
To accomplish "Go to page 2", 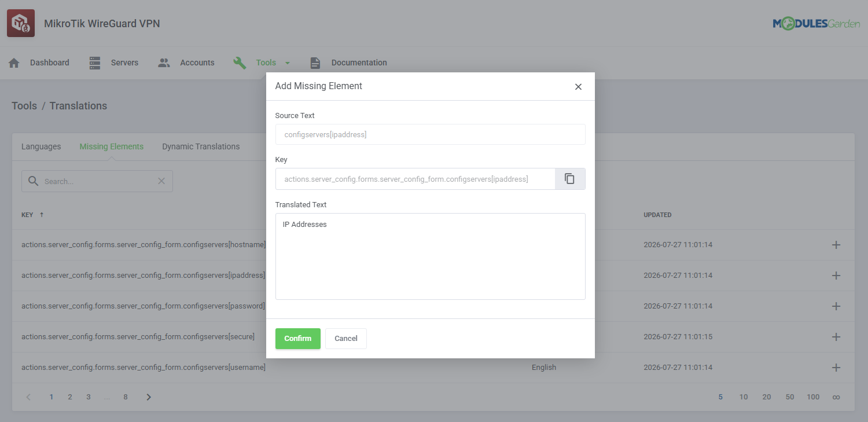I will [70, 397].
